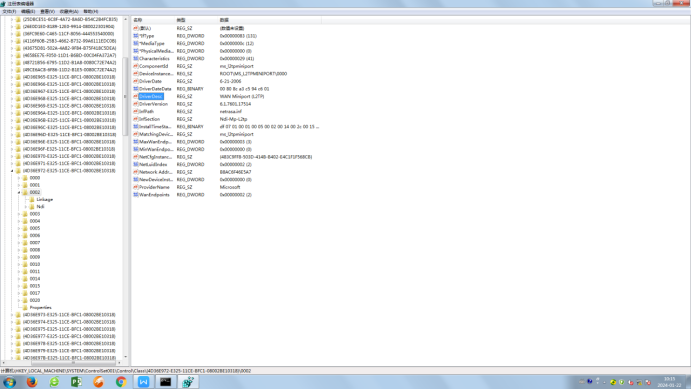This screenshot has width=692, height=389.
Task: Click the ProviderName string value icon
Action: coord(136,187)
